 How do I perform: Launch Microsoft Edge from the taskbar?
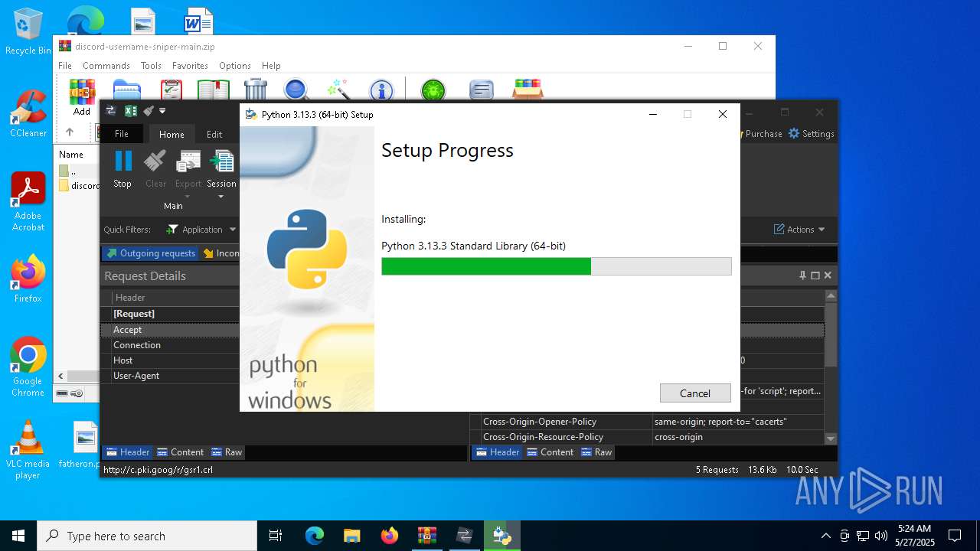[315, 536]
